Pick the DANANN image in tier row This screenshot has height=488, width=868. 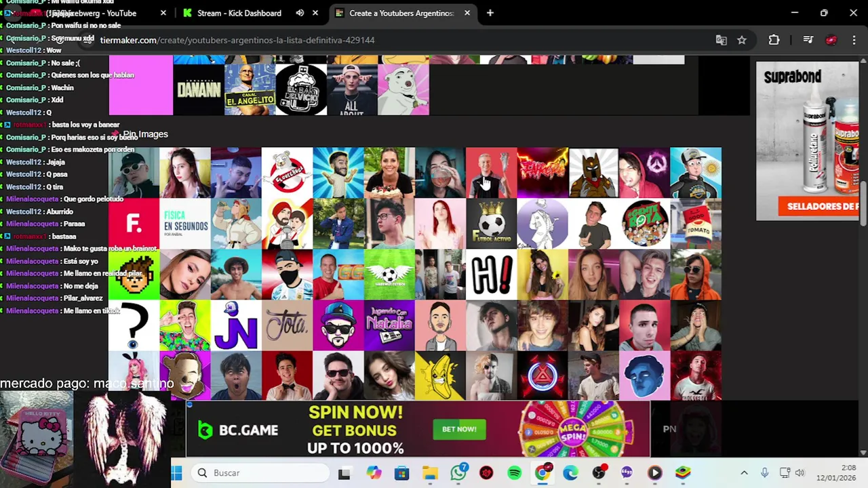(199, 89)
